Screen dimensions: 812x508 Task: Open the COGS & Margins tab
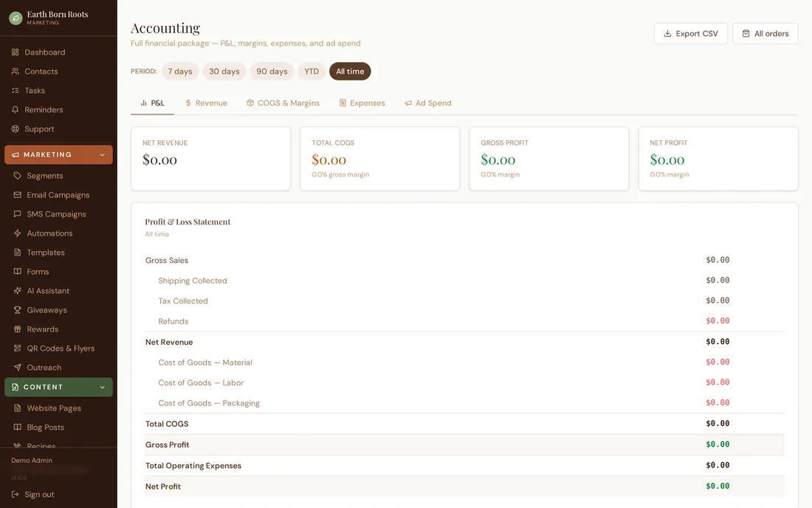tap(283, 103)
